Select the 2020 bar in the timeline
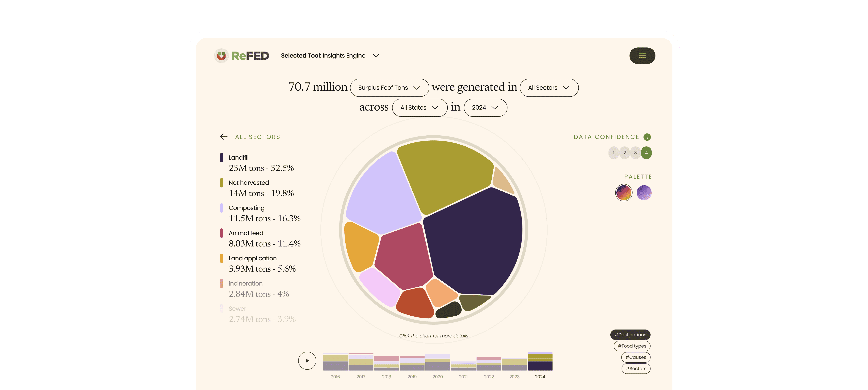Screen dimensions: 868x390 pyautogui.click(x=437, y=362)
